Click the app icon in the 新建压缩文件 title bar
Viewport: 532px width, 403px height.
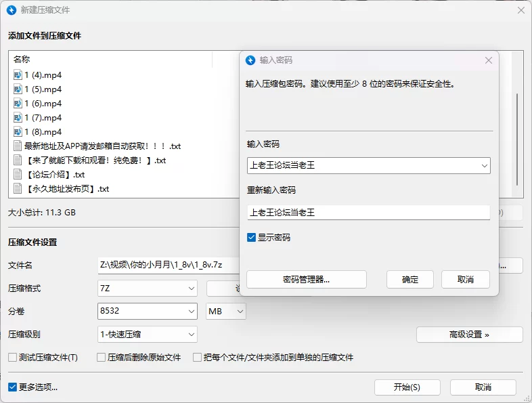pyautogui.click(x=12, y=10)
